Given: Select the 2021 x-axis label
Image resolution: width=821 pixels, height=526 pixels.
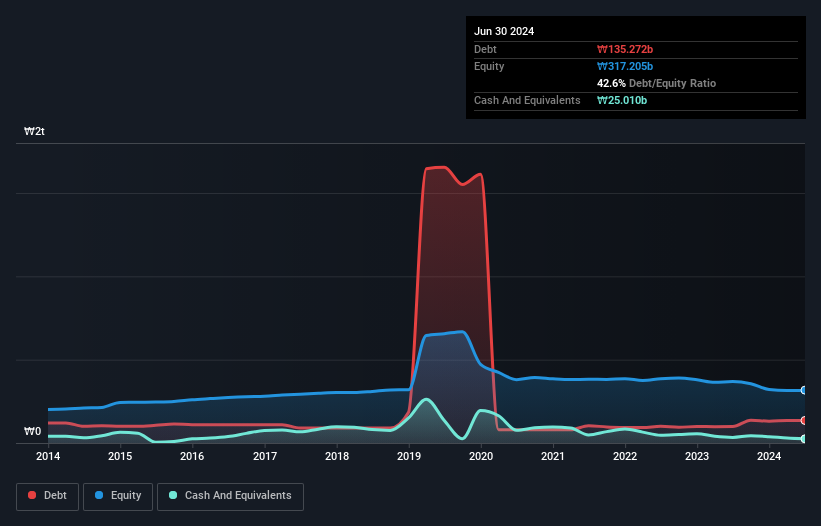Looking at the screenshot, I should pos(553,456).
